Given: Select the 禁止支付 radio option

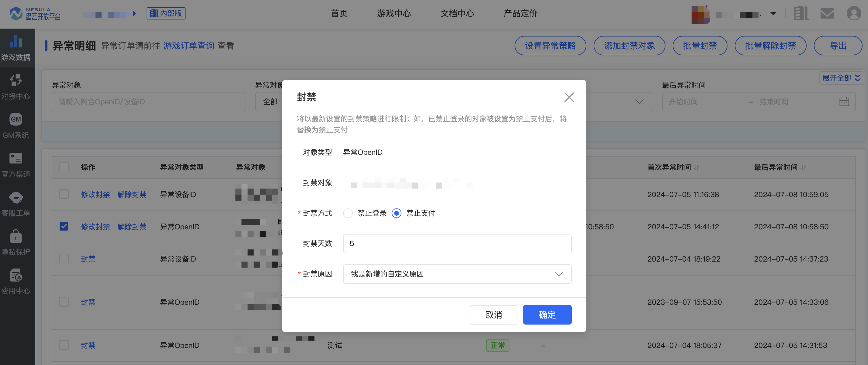Looking at the screenshot, I should pos(397,213).
